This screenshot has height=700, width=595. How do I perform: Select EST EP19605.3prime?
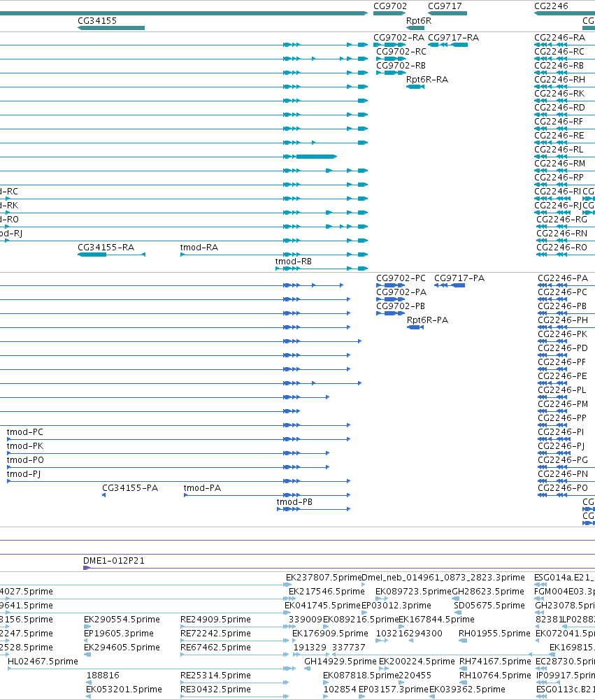point(119,634)
